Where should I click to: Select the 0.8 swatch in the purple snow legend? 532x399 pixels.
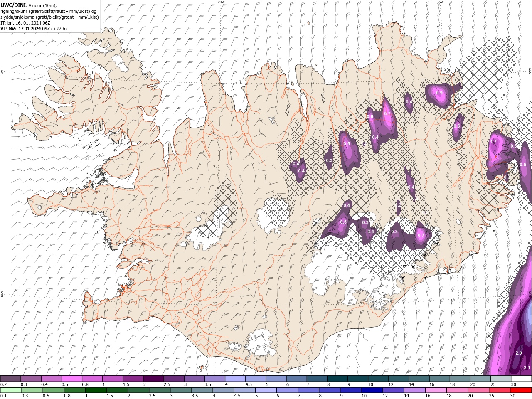(92, 379)
